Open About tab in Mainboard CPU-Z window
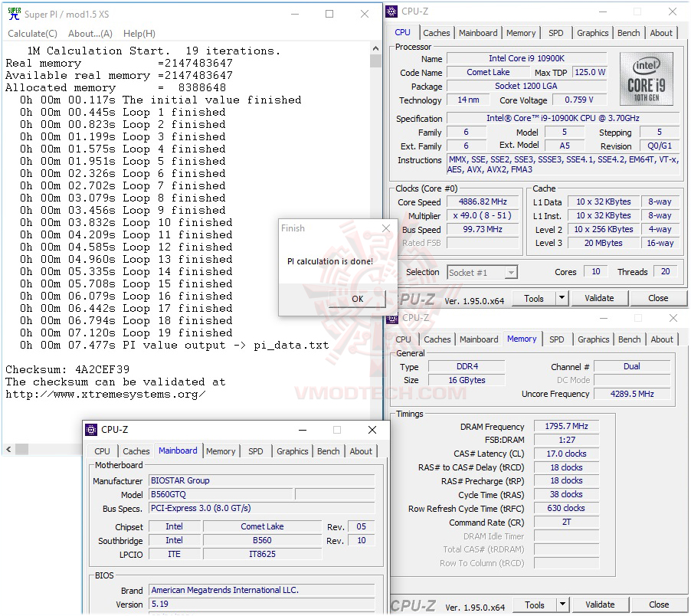 tap(361, 451)
